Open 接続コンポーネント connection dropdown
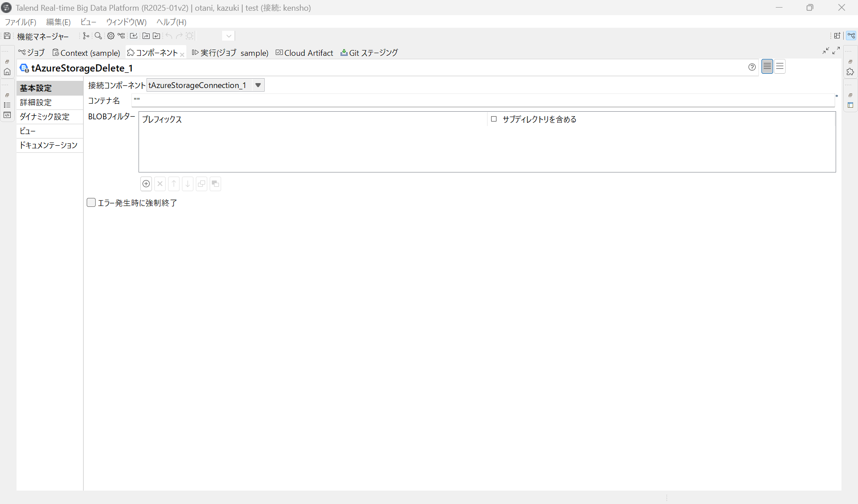Screen dimensions: 858x504 (258, 85)
